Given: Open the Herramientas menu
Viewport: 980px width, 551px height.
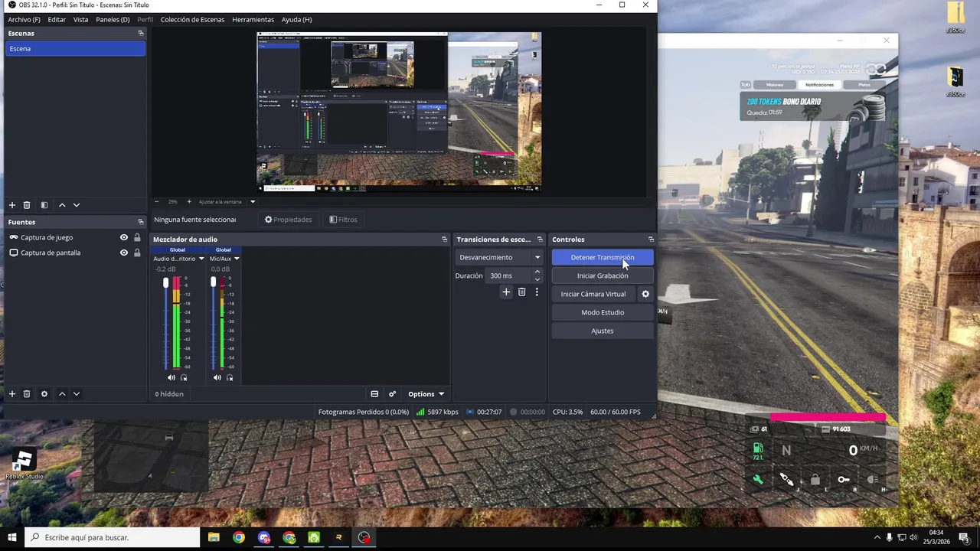Looking at the screenshot, I should tap(253, 19).
